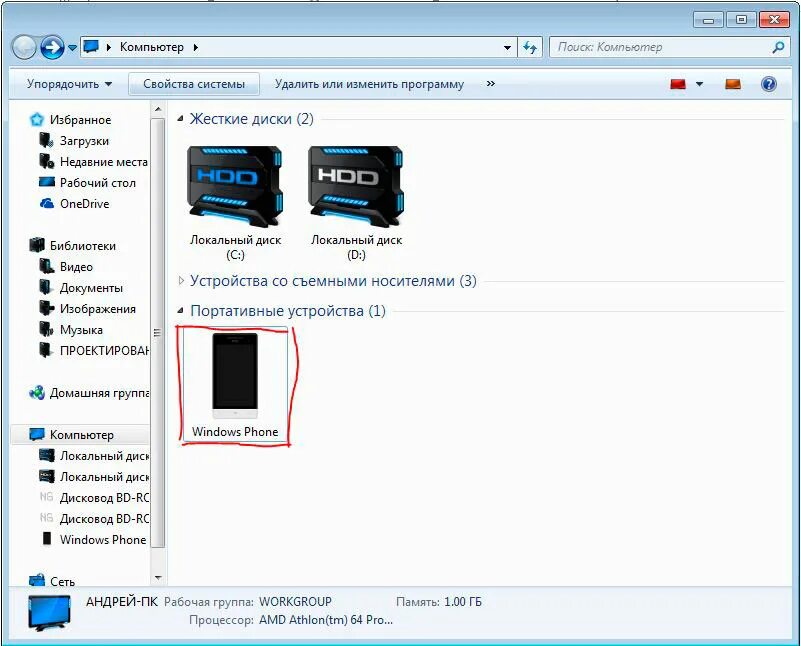The height and width of the screenshot is (646, 801).
Task: Click Свойства системы button
Action: [x=194, y=84]
